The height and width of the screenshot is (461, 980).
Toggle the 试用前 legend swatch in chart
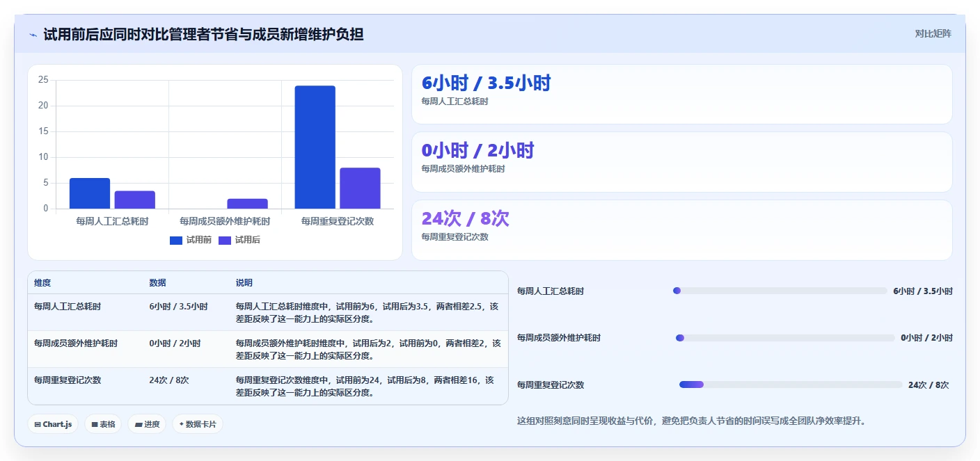tap(176, 240)
